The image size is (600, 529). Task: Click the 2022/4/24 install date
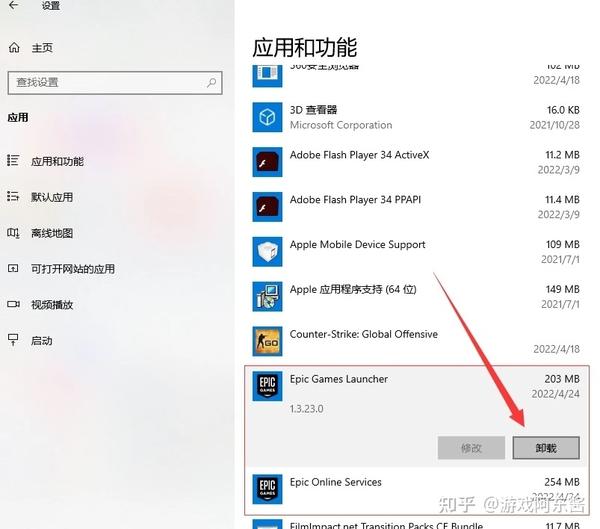(556, 394)
